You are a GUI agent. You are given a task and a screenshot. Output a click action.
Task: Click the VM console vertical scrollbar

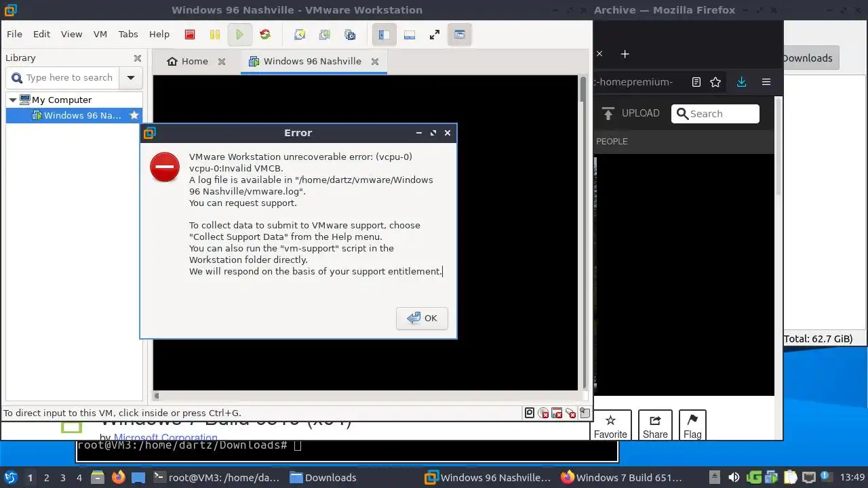click(x=583, y=232)
